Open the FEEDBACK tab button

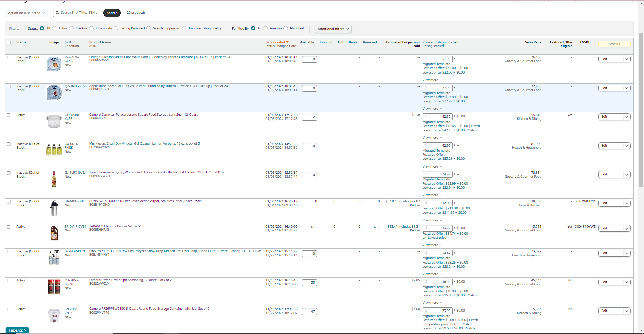tap(17, 331)
